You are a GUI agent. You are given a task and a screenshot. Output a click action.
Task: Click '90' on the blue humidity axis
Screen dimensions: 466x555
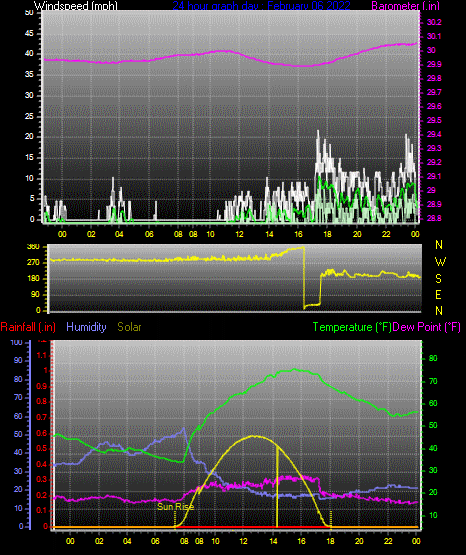click(x=18, y=360)
